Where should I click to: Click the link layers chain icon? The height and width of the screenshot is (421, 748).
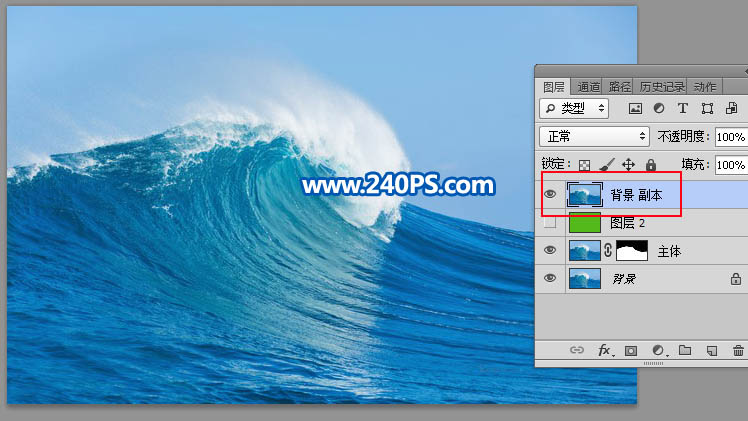click(577, 350)
